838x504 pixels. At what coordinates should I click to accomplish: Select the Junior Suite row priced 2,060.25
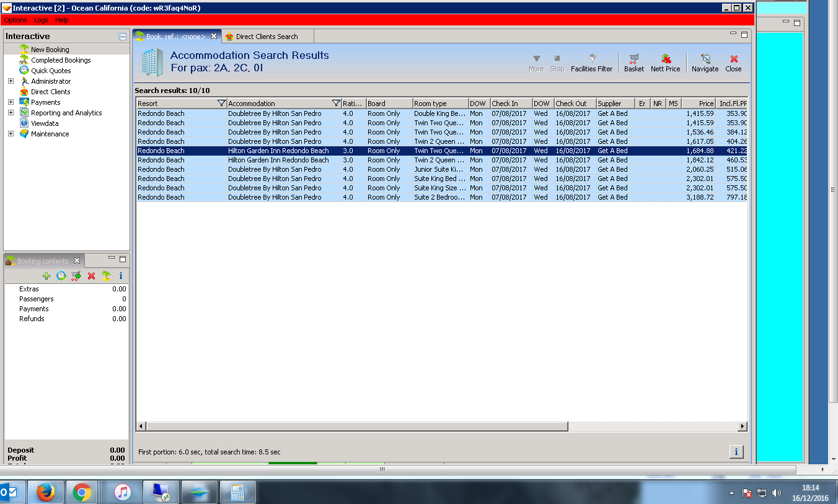(441, 169)
